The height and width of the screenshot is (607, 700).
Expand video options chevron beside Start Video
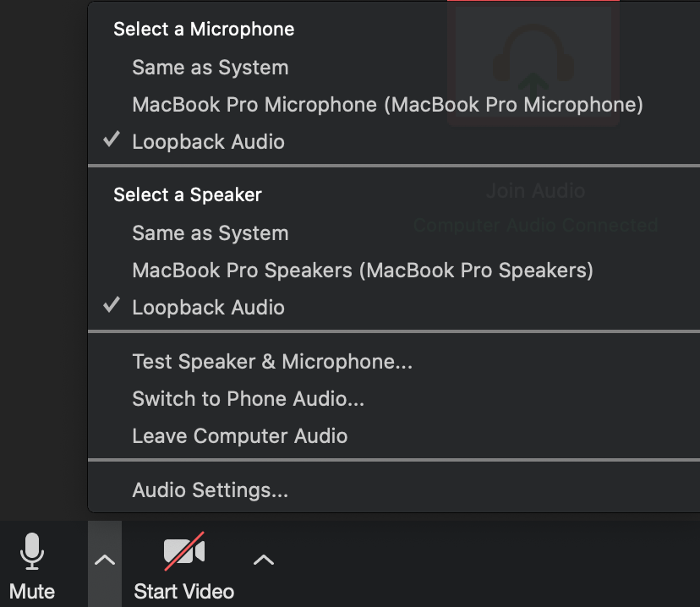click(x=264, y=561)
